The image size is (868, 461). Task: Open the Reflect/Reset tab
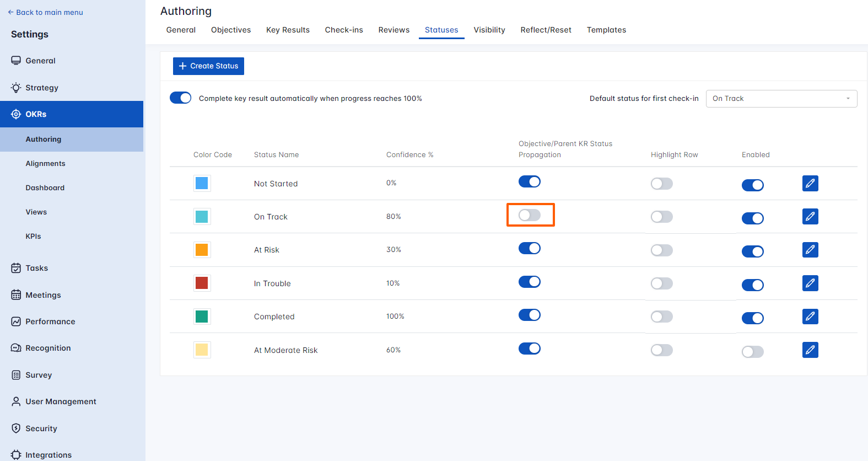pyautogui.click(x=546, y=30)
